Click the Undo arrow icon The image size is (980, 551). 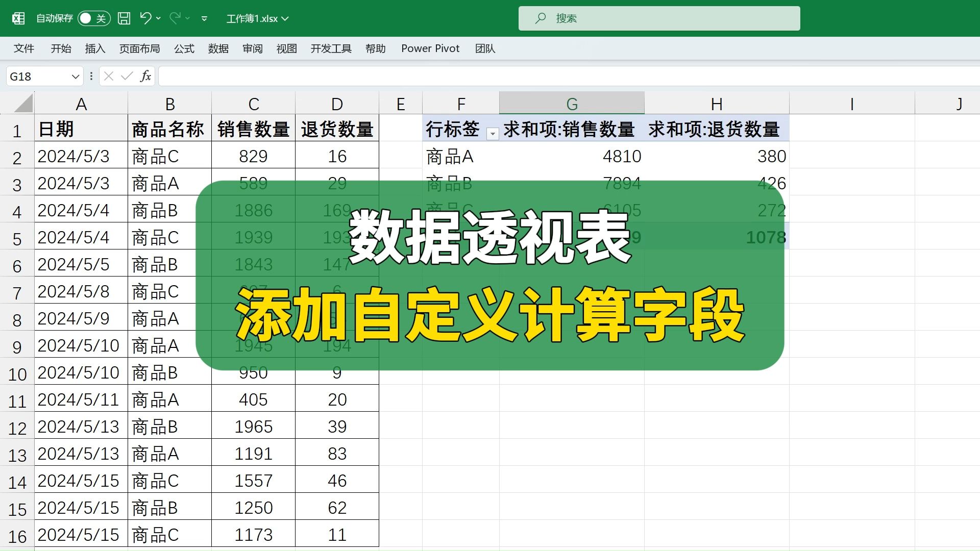click(145, 18)
